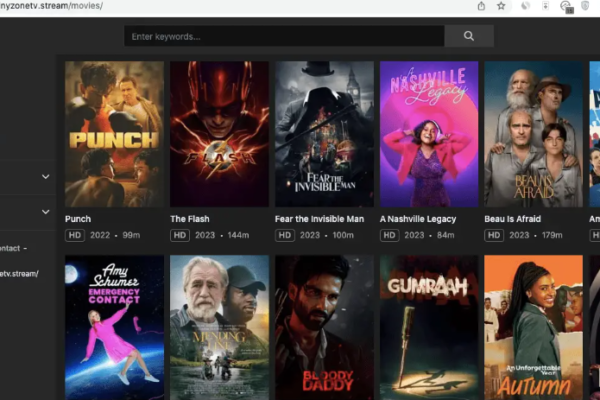Screen dimensions: 600x400
Task: Open Amy Schumer Emergency Contact poster
Action: click(114, 328)
